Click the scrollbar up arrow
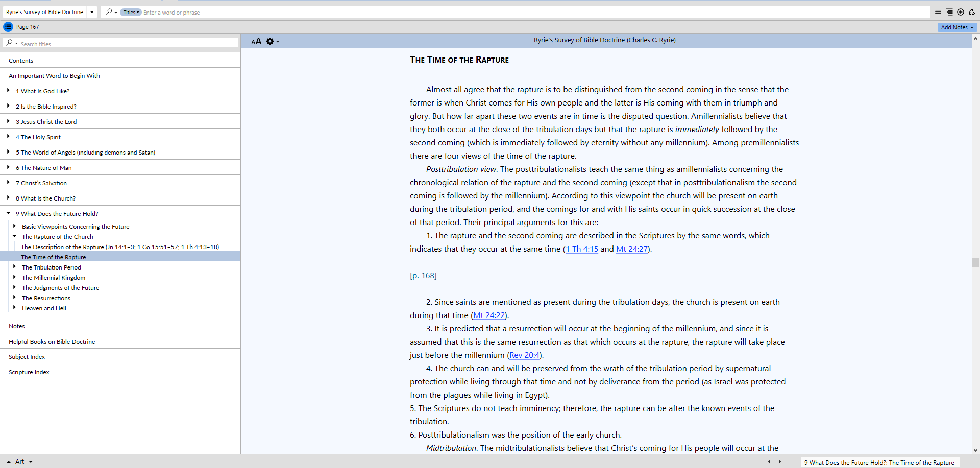The height and width of the screenshot is (468, 980). click(975, 39)
